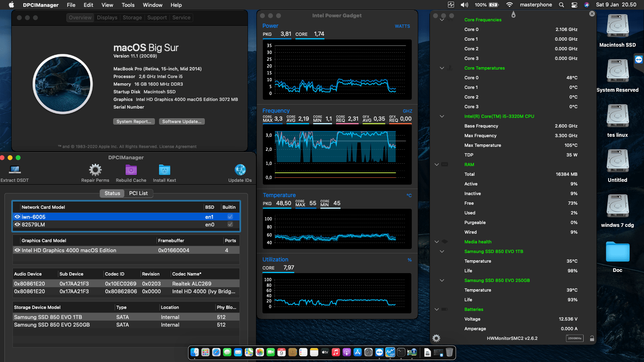The width and height of the screenshot is (644, 362).
Task: Toggle visibility of Intel HD Graphics 4000 entry
Action: point(17,250)
